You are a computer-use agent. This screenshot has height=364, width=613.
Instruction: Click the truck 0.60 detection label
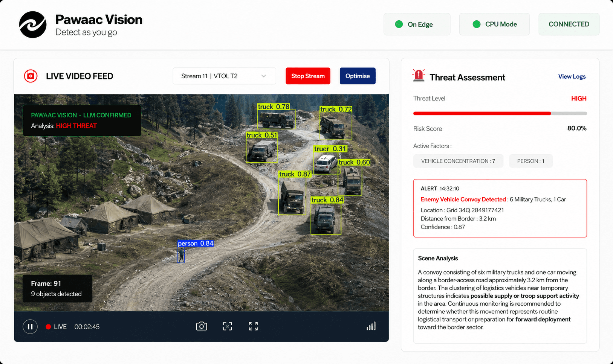point(354,162)
